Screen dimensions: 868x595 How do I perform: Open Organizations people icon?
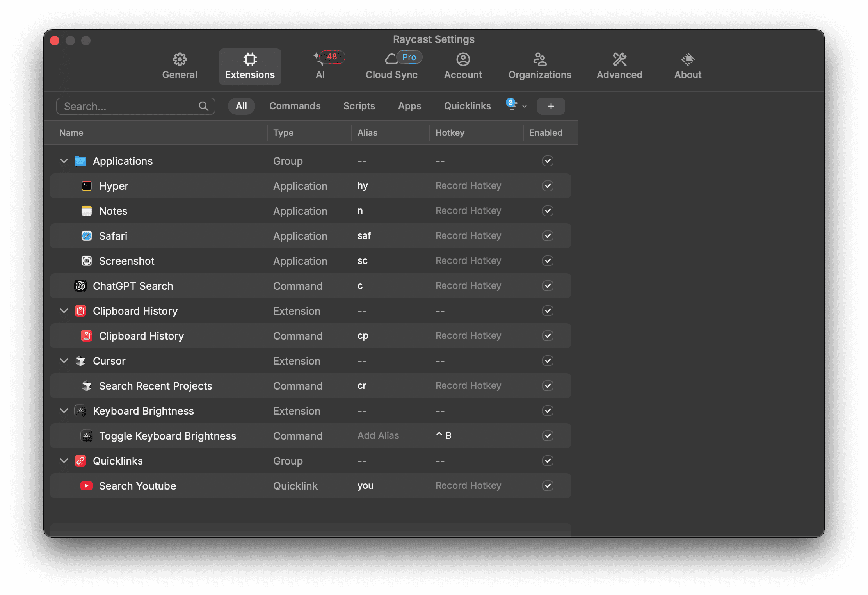click(540, 59)
